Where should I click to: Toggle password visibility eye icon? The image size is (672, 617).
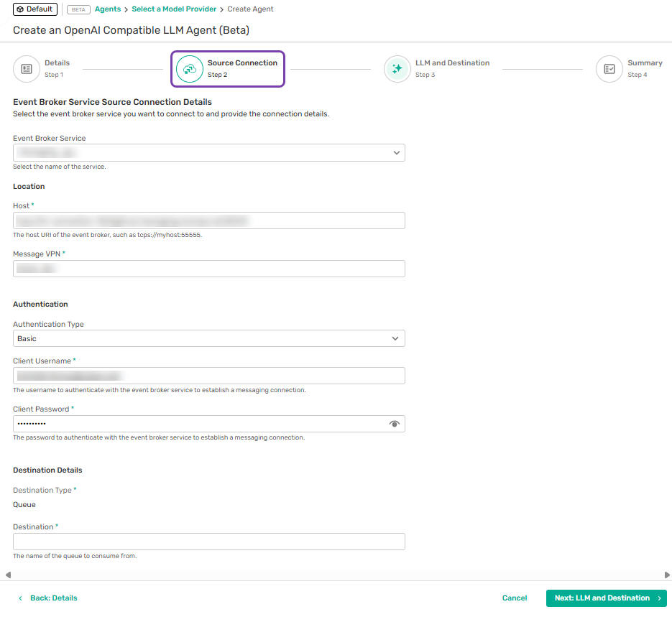(394, 424)
